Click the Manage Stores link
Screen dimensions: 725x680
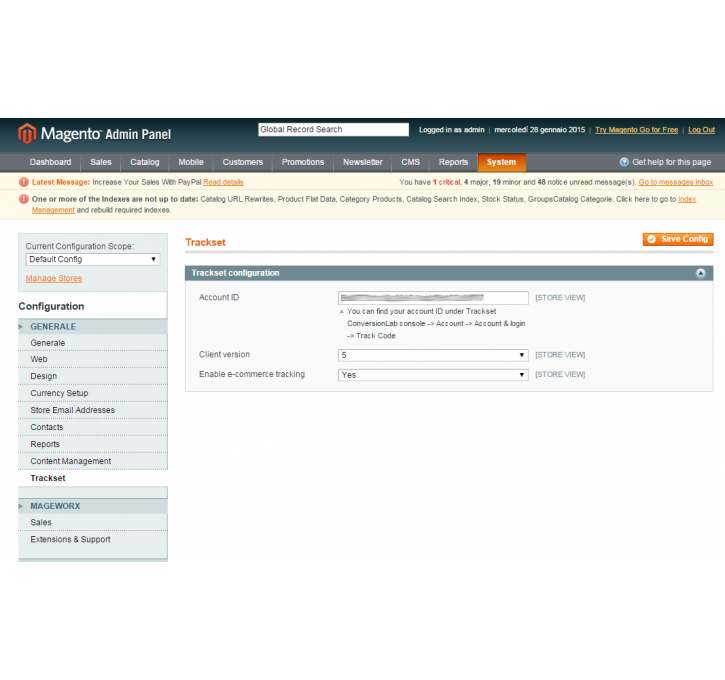[54, 278]
